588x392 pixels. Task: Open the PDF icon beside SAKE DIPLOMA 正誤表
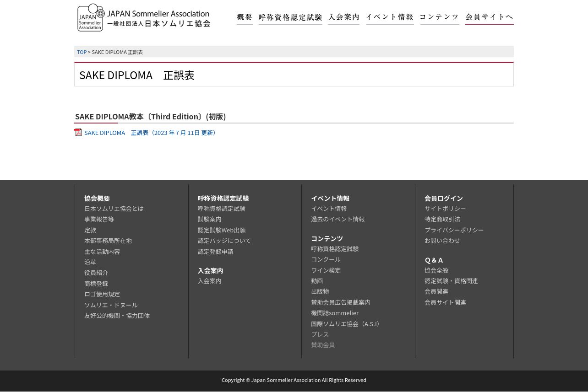click(78, 132)
